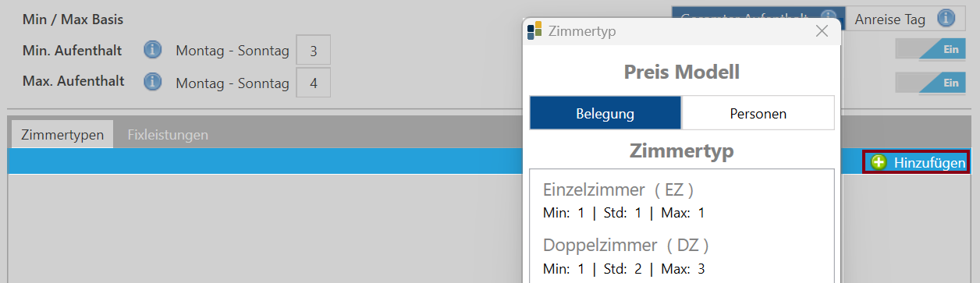Open the Fixleistungen tab
Viewport: 980px width, 283px height.
click(x=168, y=134)
